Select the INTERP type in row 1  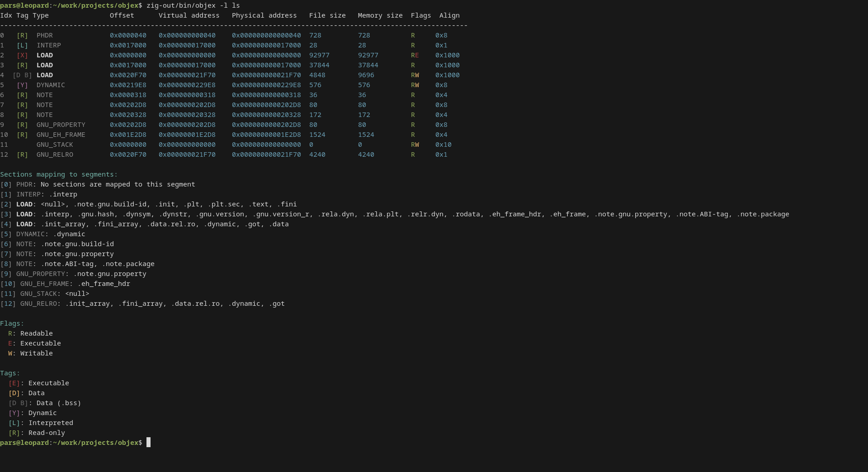[x=49, y=45]
